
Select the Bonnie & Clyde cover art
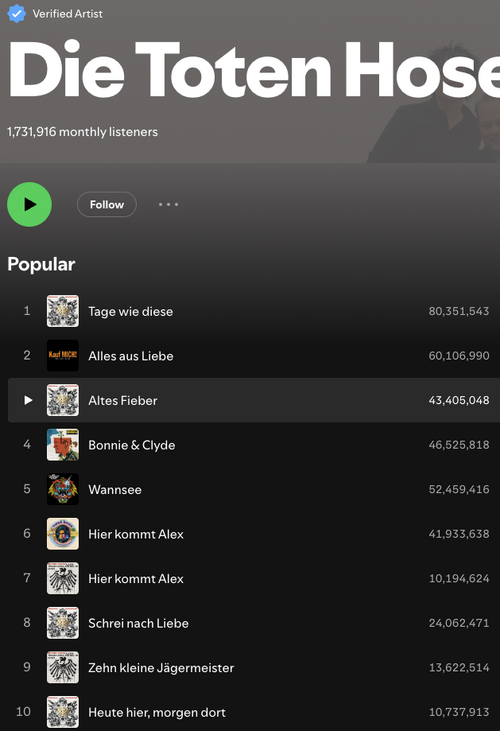63,445
